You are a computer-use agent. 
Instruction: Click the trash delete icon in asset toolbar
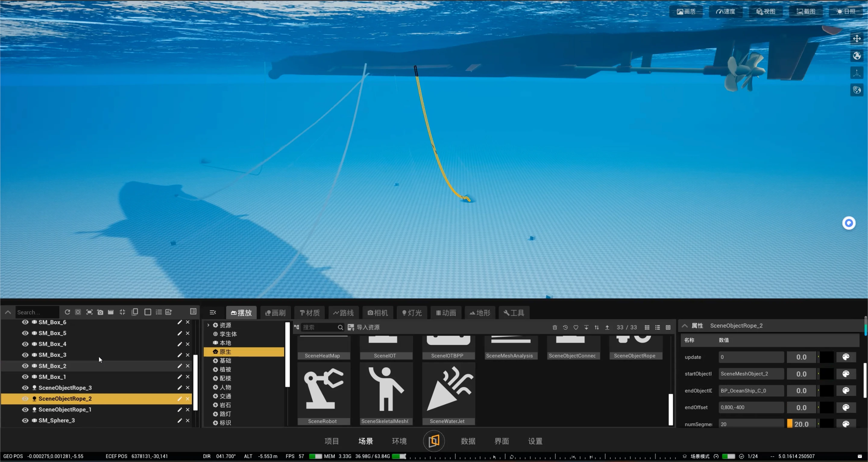pos(555,327)
